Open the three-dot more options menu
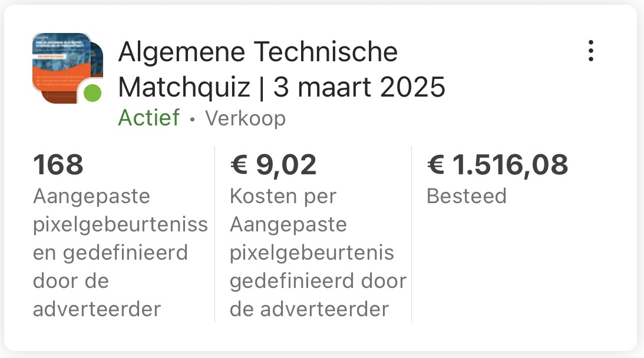The height and width of the screenshot is (358, 644). [590, 51]
